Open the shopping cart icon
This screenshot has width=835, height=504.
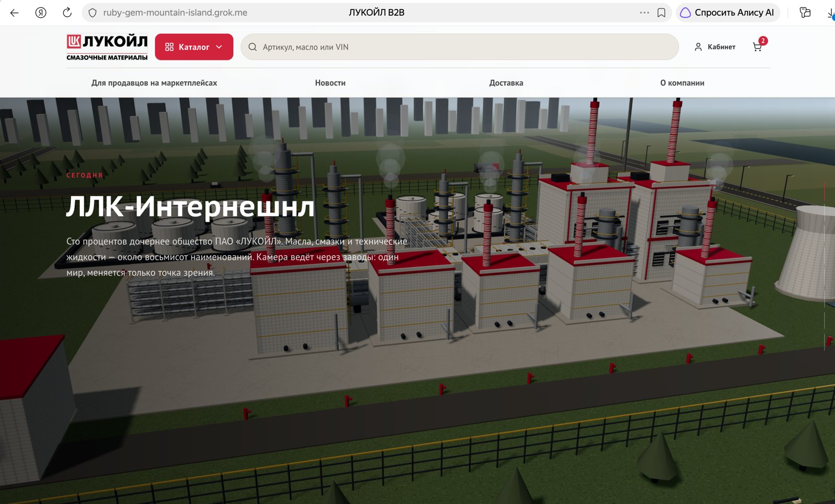coord(757,47)
